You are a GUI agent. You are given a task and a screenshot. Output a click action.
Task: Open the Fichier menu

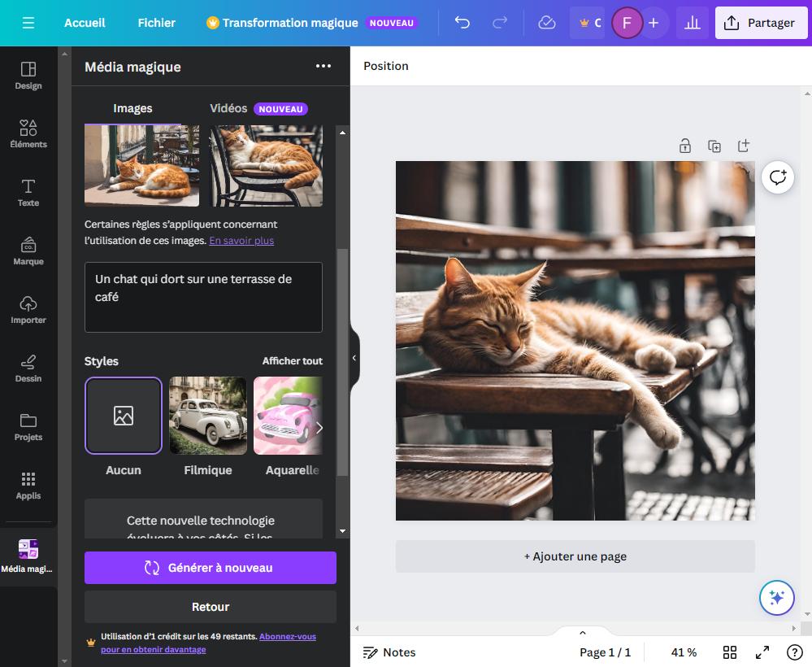click(x=156, y=22)
